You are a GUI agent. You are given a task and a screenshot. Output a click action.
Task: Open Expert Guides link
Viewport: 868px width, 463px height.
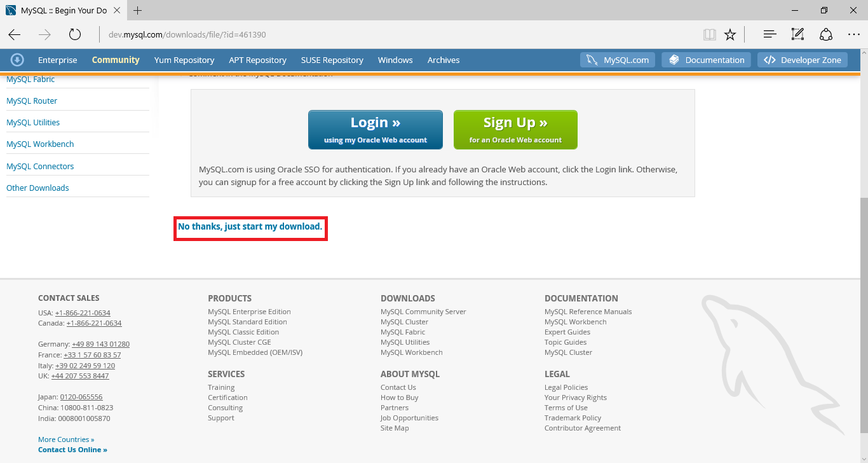click(x=567, y=332)
